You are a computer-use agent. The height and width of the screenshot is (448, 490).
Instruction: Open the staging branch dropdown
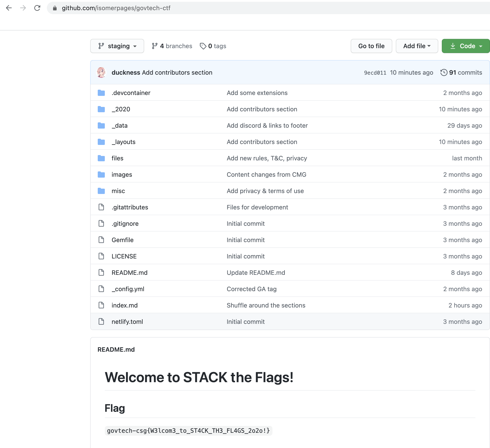point(117,46)
